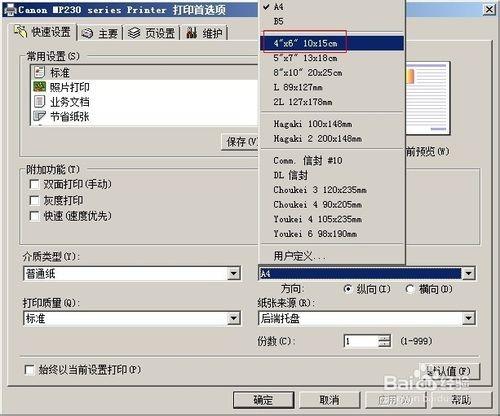Enable duplex printing (双面打印) checkbox
The width and height of the screenshot is (500, 416).
tap(34, 184)
